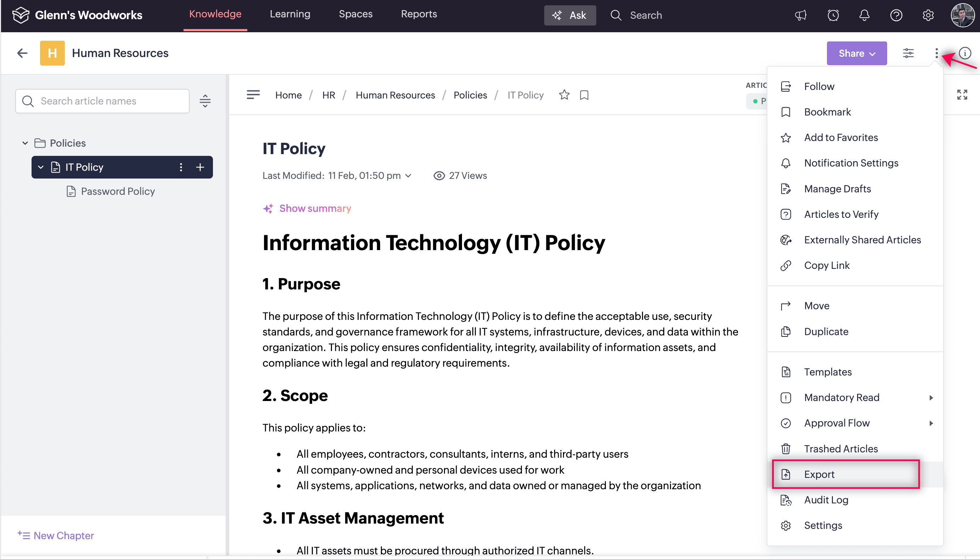Enter fullscreen with the expand arrows icon
This screenshot has height=559, width=980.
point(962,95)
